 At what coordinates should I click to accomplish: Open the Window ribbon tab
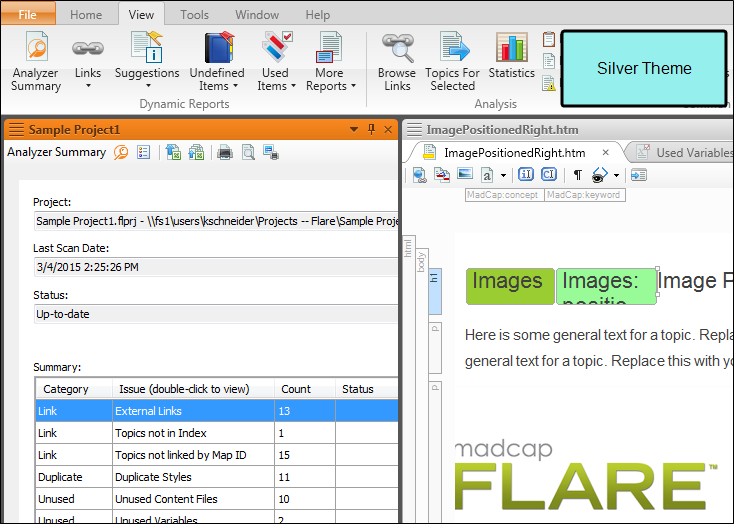257,15
